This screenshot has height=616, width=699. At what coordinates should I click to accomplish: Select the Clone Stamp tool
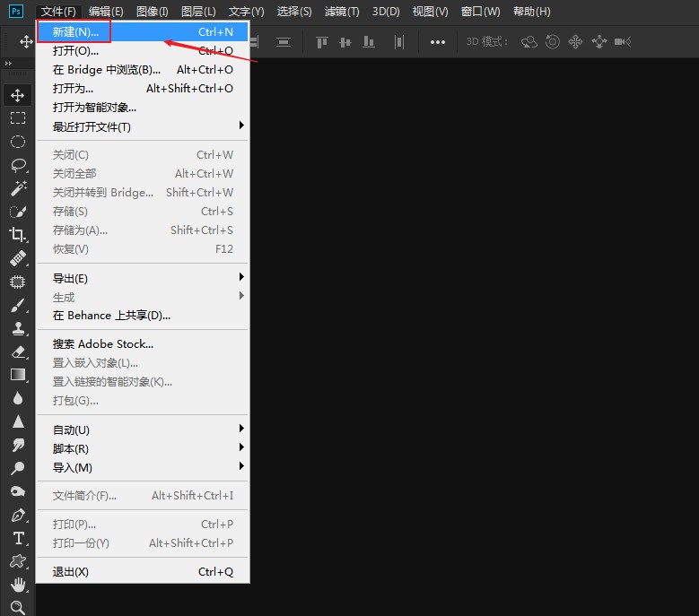click(x=18, y=329)
